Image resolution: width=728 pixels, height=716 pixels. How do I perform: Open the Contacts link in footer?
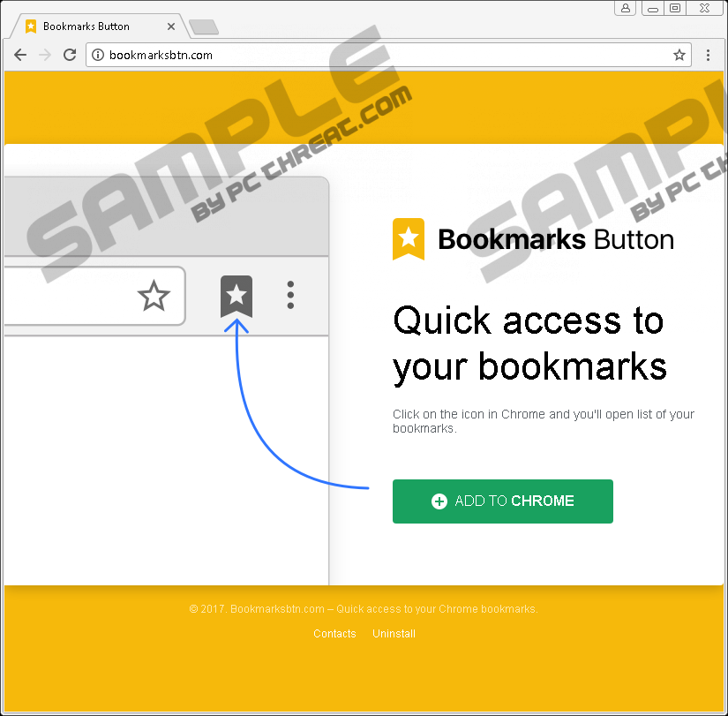(x=334, y=633)
